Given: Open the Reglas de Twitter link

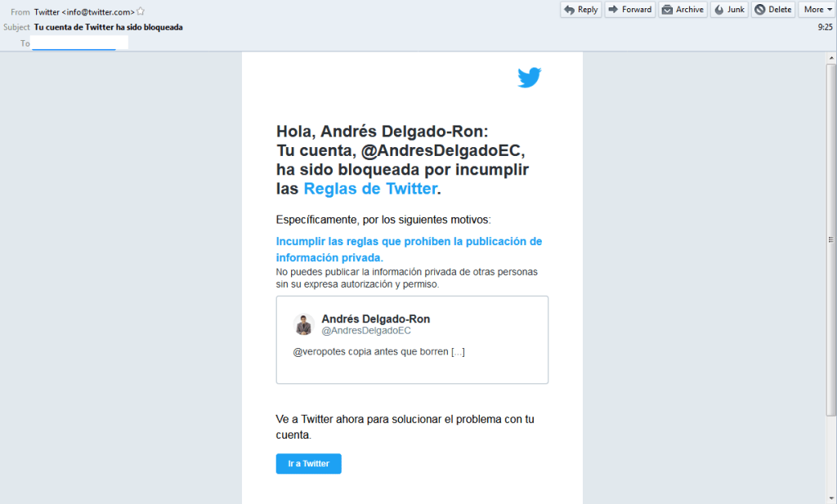Looking at the screenshot, I should point(370,189).
